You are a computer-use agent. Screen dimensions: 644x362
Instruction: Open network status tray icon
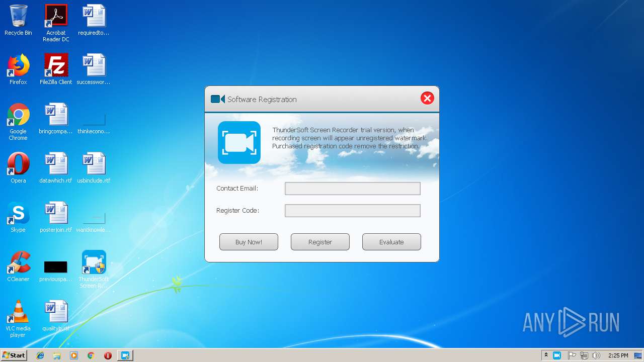(x=584, y=355)
